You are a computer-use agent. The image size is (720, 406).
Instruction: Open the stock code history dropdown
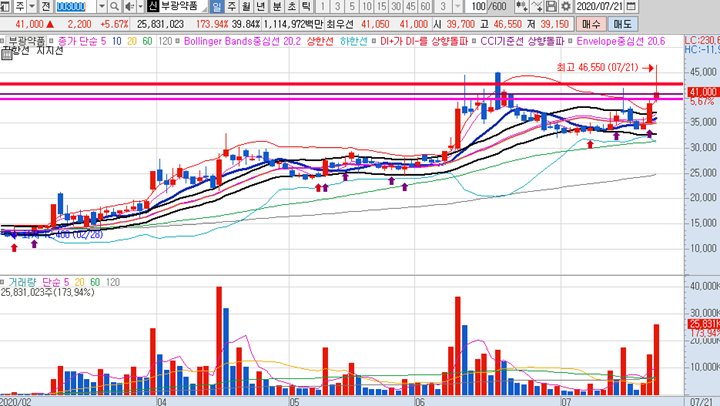[102, 6]
